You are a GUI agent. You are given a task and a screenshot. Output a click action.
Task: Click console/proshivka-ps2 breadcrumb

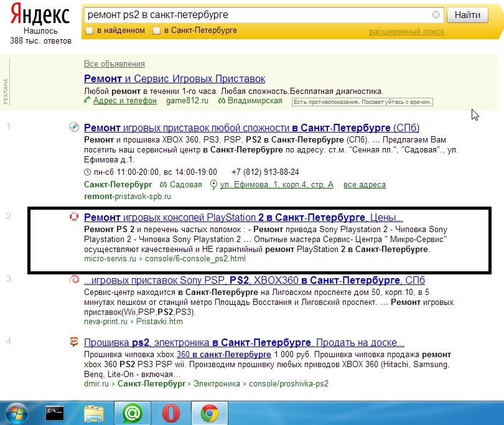click(x=289, y=383)
